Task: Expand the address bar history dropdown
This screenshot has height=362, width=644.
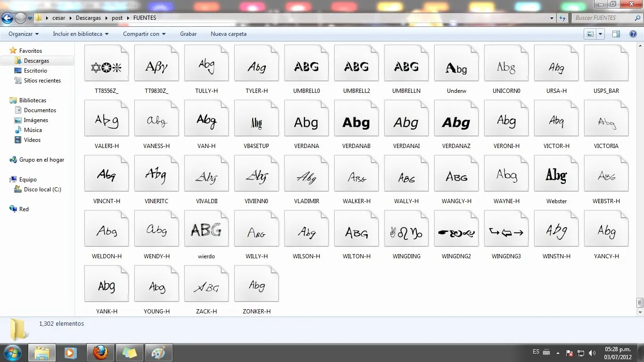Action: [x=552, y=18]
